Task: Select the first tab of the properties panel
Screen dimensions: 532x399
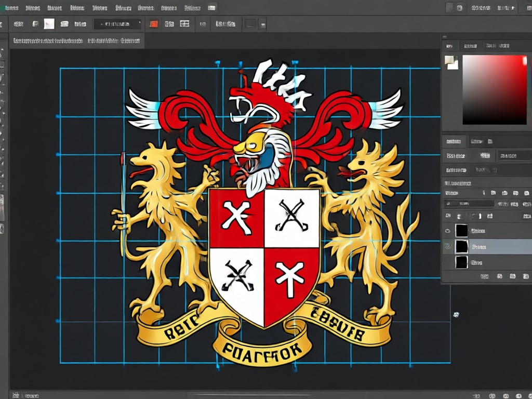Action: coord(454,141)
